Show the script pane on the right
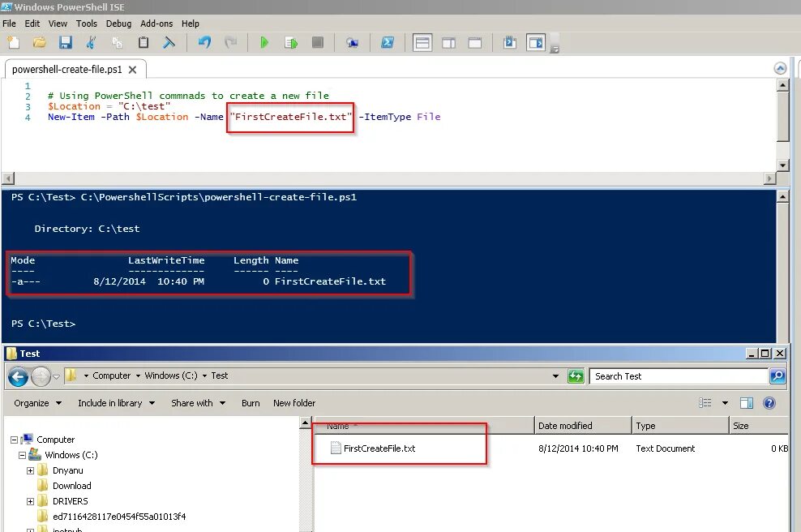This screenshot has width=801, height=532. click(x=448, y=43)
